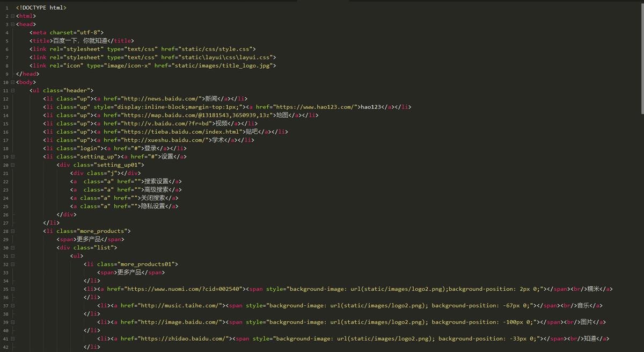The width and height of the screenshot is (644, 352).
Task: Fold the ul class="header" block
Action: [12, 90]
